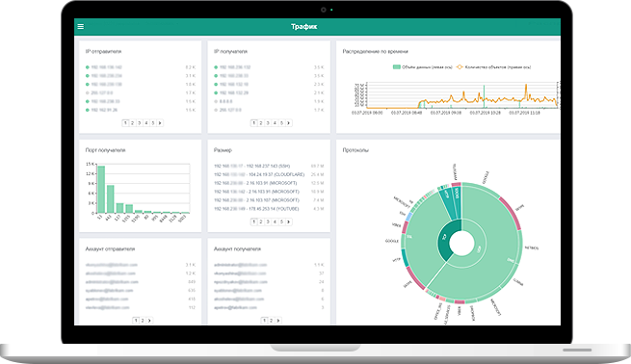Open the hamburger menu in the Трафик header
631x364 pixels.
[x=81, y=27]
